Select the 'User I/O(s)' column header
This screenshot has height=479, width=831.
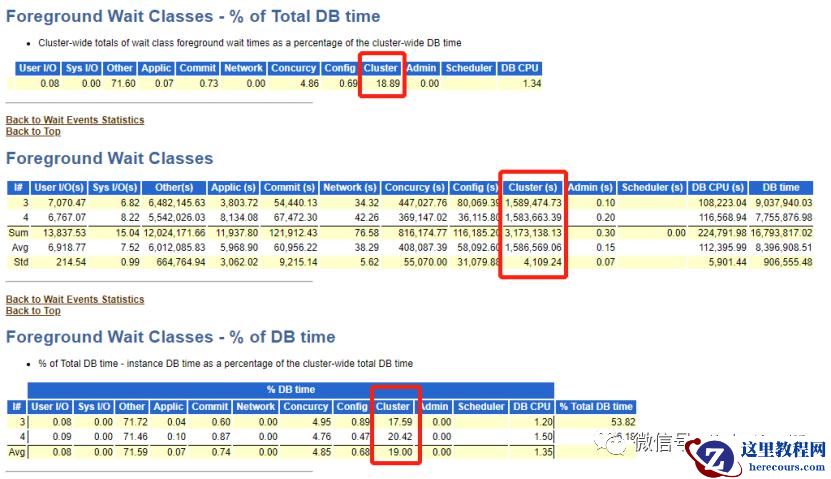(x=59, y=188)
